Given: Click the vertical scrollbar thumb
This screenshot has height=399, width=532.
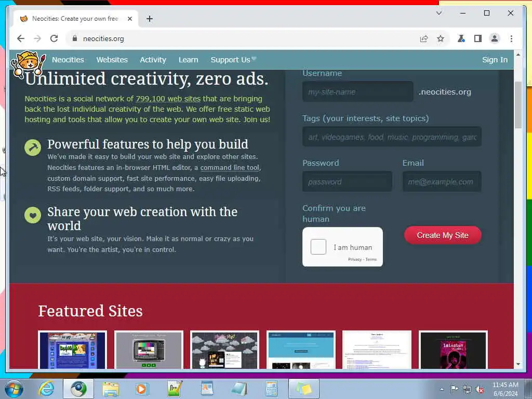Looking at the screenshot, I should tap(518, 105).
